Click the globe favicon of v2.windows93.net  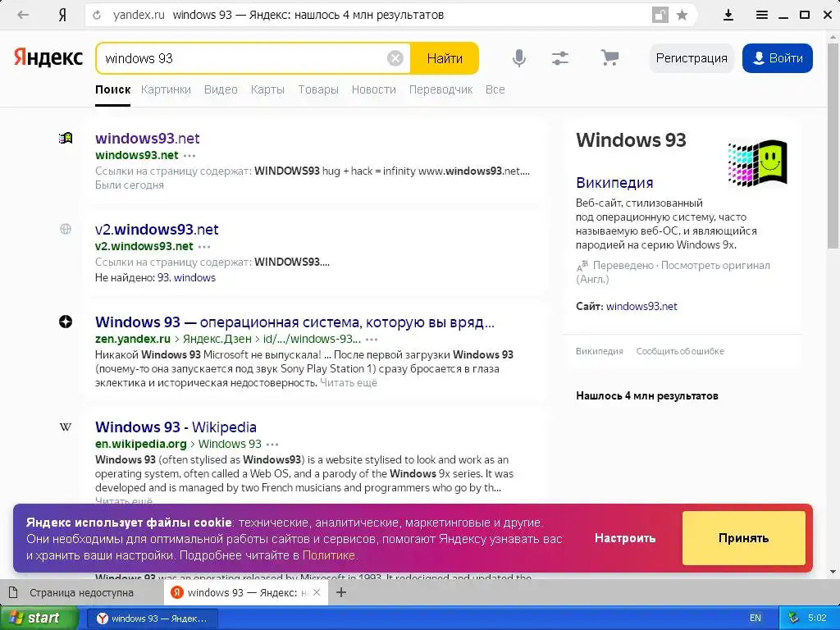coord(66,230)
